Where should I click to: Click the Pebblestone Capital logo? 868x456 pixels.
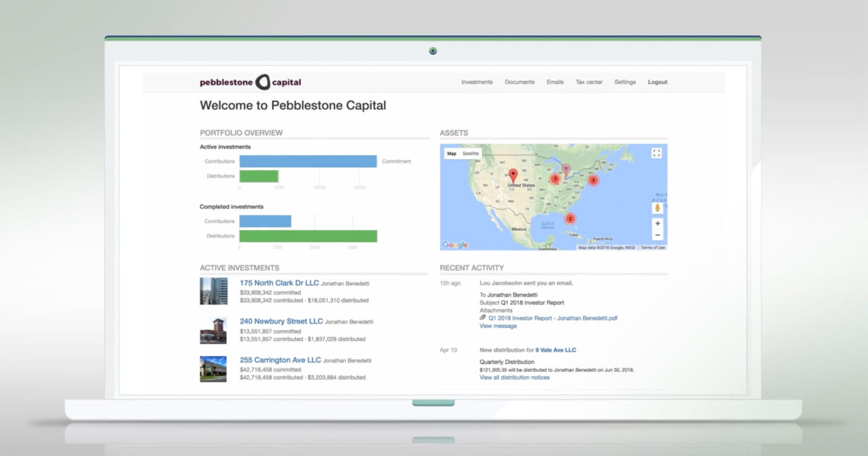click(x=250, y=82)
